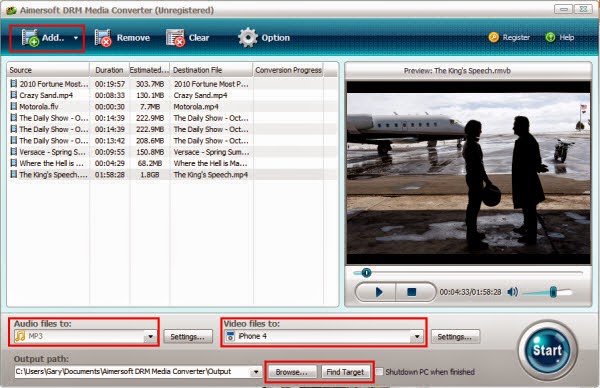
Task: Open Option settings gear
Action: click(248, 37)
